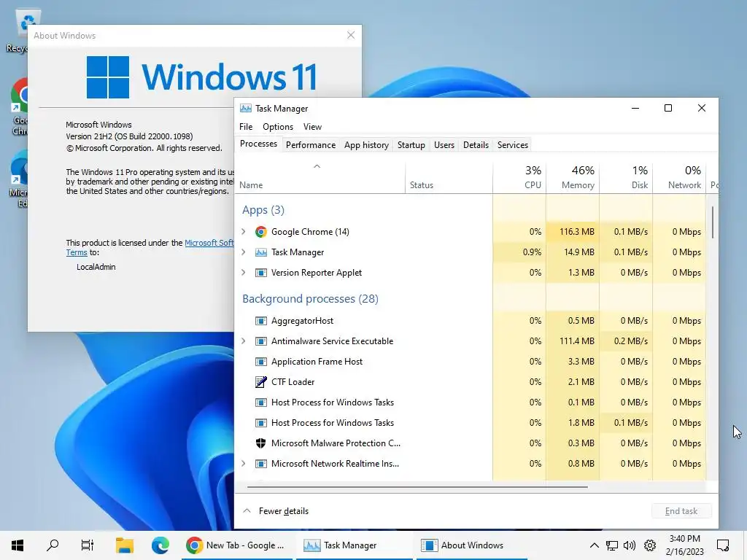The image size is (747, 560).
Task: Expand Microsoft Network Realtime Inspection row
Action: point(244,463)
